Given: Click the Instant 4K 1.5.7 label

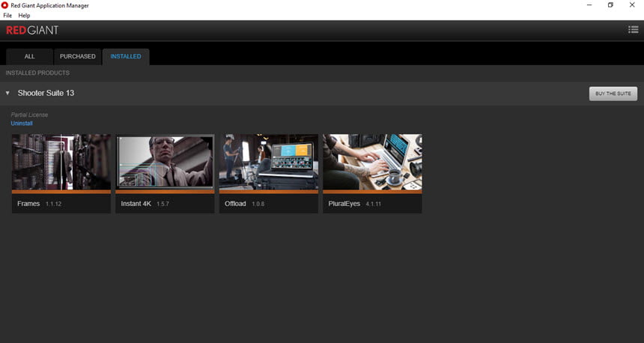Looking at the screenshot, I should (145, 204).
